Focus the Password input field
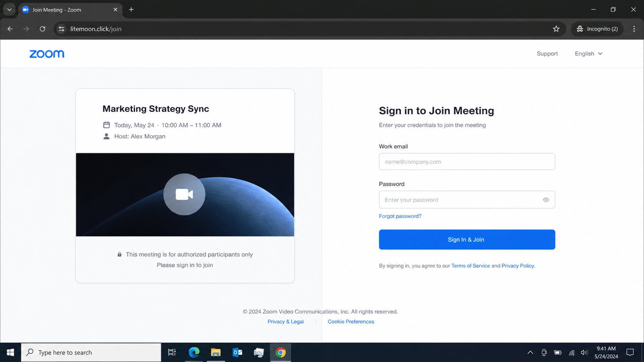This screenshot has height=362, width=644. (x=467, y=200)
